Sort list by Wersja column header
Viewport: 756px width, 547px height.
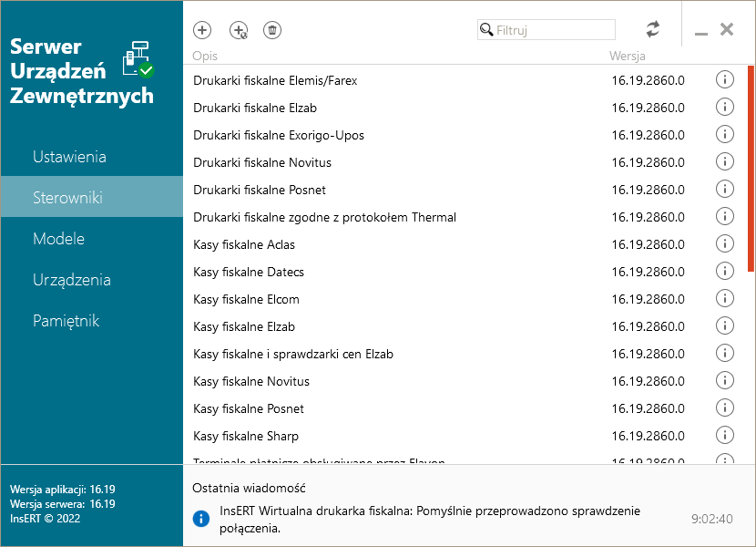628,57
